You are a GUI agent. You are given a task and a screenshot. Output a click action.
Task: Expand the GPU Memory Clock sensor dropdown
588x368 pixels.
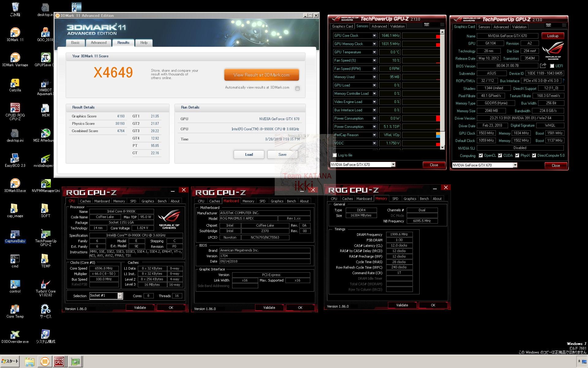374,44
